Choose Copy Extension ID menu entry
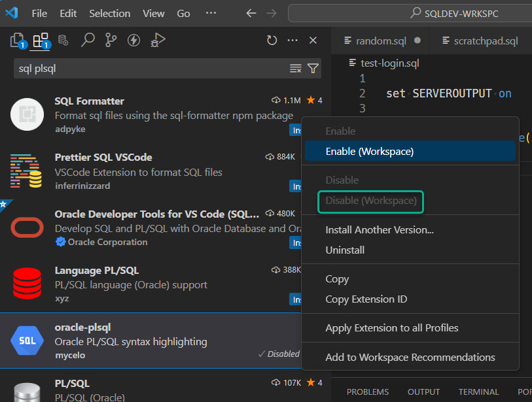This screenshot has height=402, width=532. (x=410, y=299)
